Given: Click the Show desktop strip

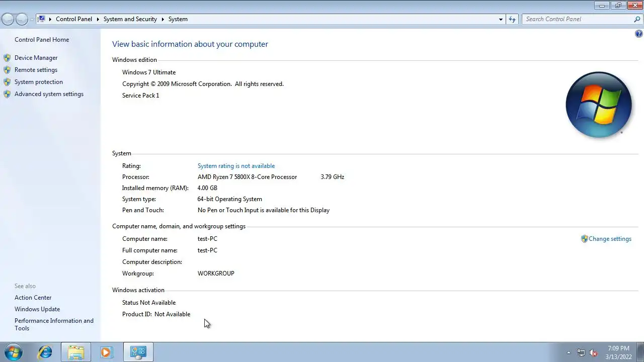Looking at the screenshot, I should pos(640,352).
